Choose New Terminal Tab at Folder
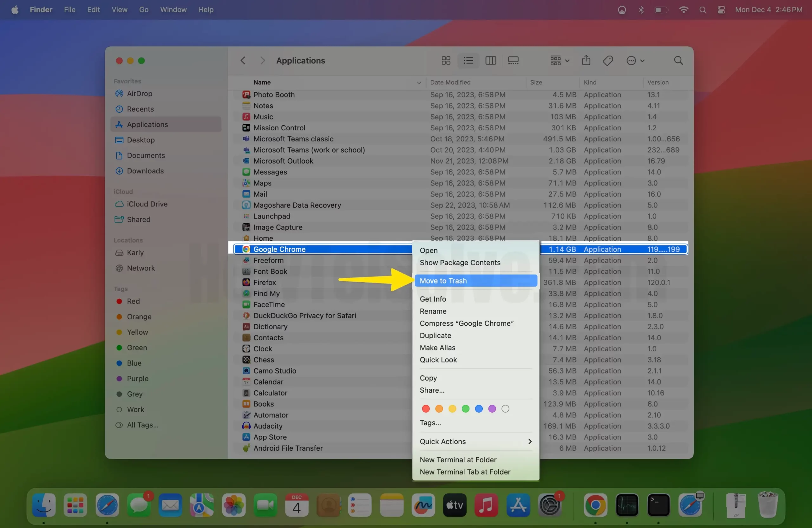 coord(465,472)
